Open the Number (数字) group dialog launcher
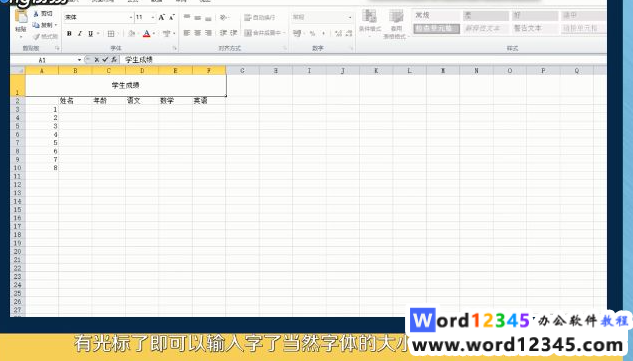Viewport: 633px width, 361px height. pos(352,48)
